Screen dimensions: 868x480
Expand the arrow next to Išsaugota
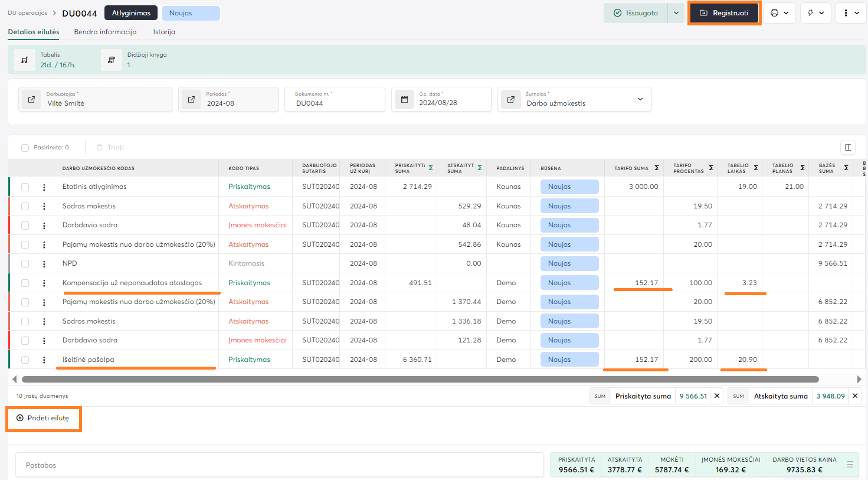(676, 13)
